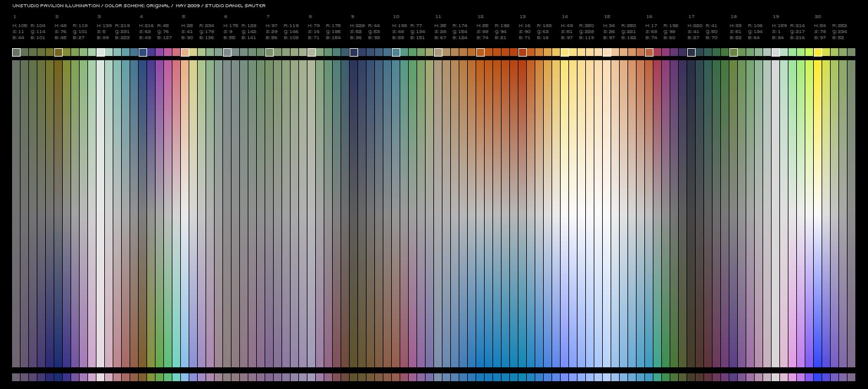
Task: Click color index number 20
Action: pos(817,17)
